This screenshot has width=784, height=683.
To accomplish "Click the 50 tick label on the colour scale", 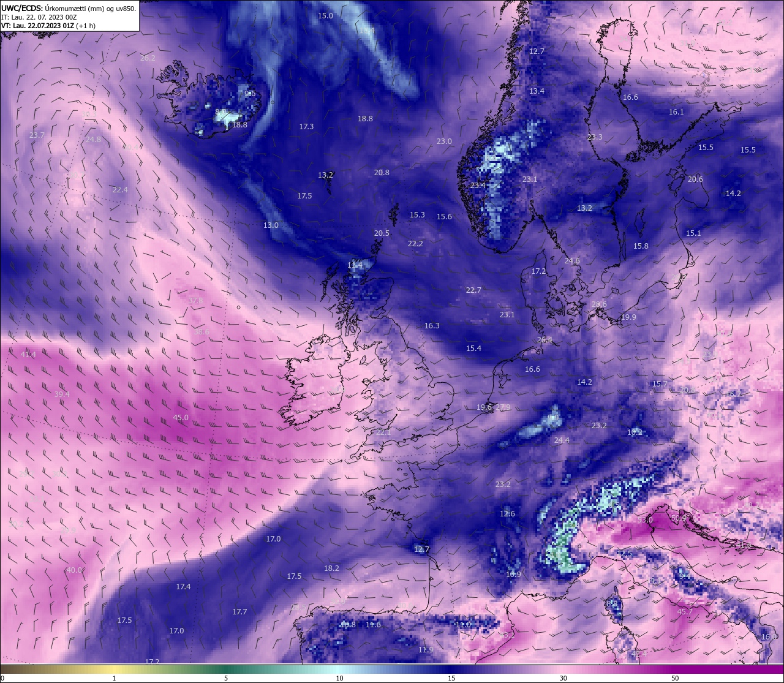I will [674, 678].
